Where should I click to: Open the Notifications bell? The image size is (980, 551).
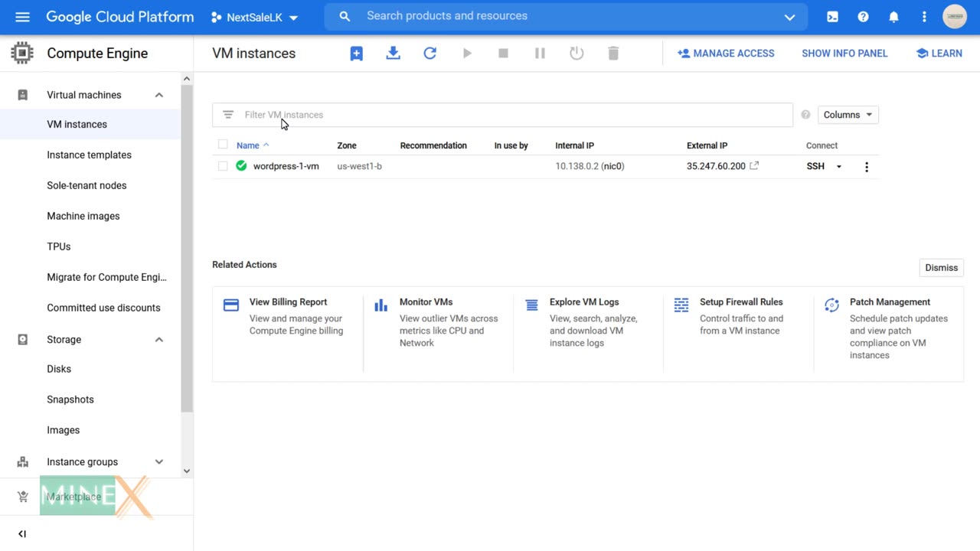click(x=893, y=17)
